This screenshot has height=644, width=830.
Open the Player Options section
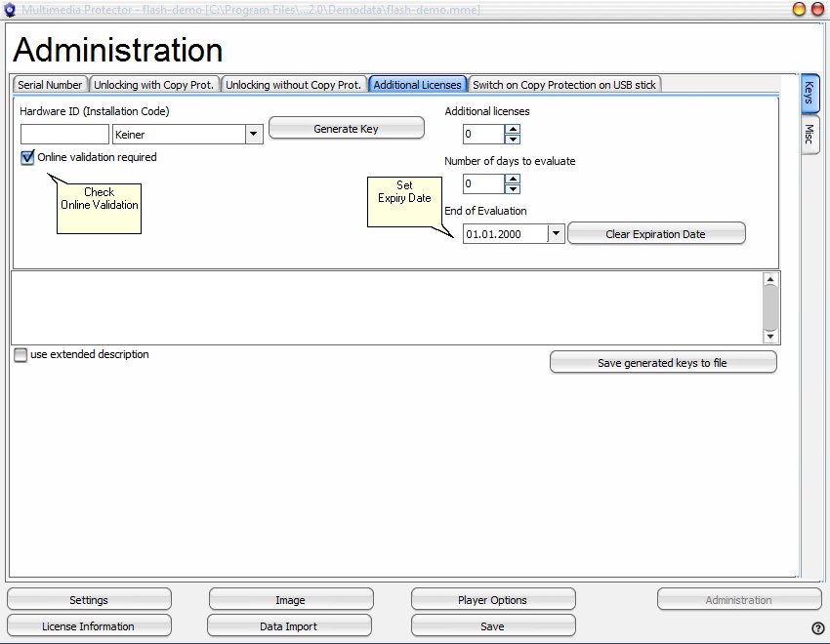pos(492,600)
